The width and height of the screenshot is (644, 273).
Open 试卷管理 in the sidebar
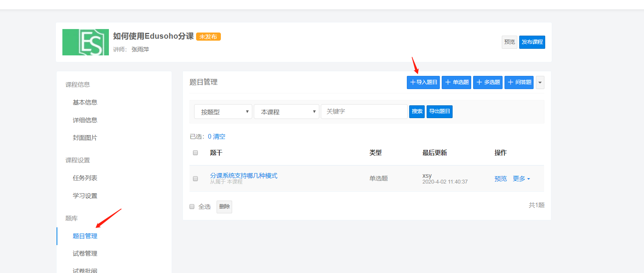click(x=85, y=253)
